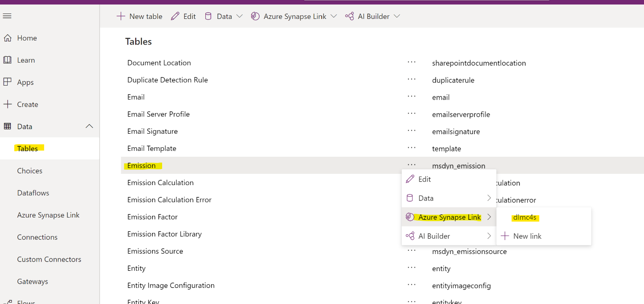
Task: Click the Data cylinder icon in toolbar
Action: 208,16
